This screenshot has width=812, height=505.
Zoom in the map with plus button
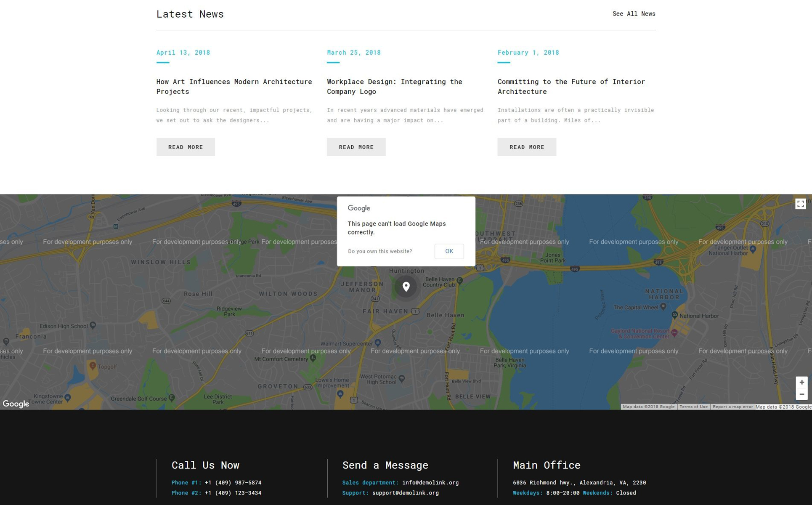coord(801,382)
